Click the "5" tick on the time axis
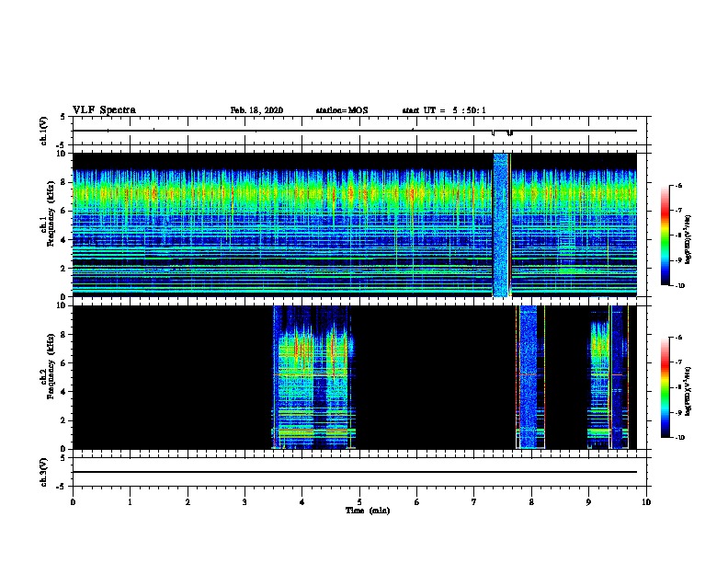 359,502
